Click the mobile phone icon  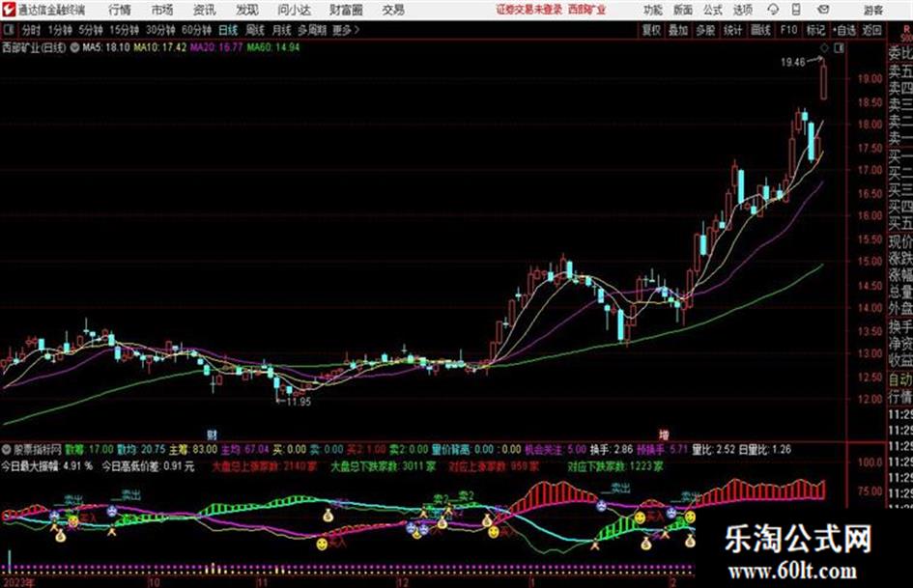[x=796, y=10]
